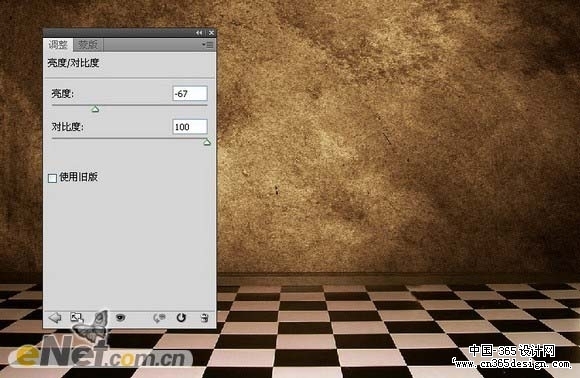Delete this adjustment layer trash icon
Image resolution: width=580 pixels, height=378 pixels.
[x=204, y=318]
